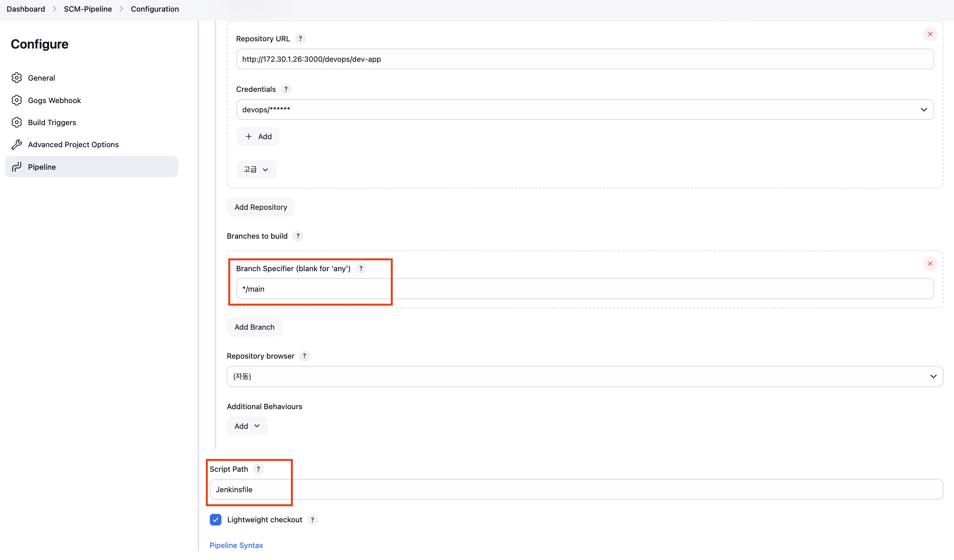
Task: Open the Repository browser dropdown
Action: [x=585, y=376]
